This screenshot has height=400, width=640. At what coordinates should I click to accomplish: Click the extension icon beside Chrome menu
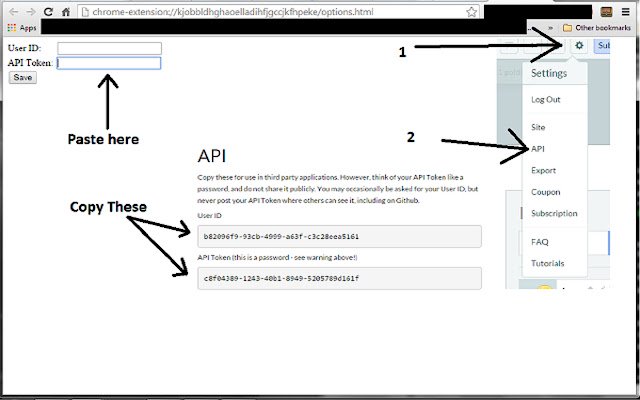tap(607, 12)
